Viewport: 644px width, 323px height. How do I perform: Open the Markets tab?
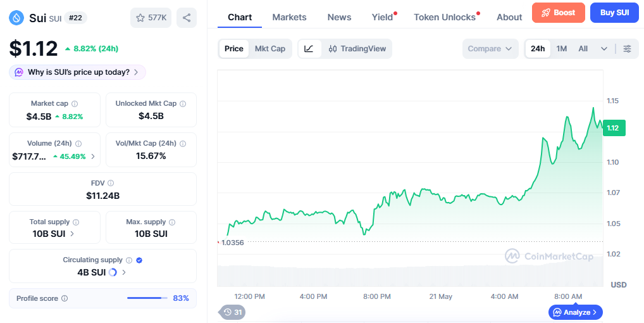click(289, 17)
